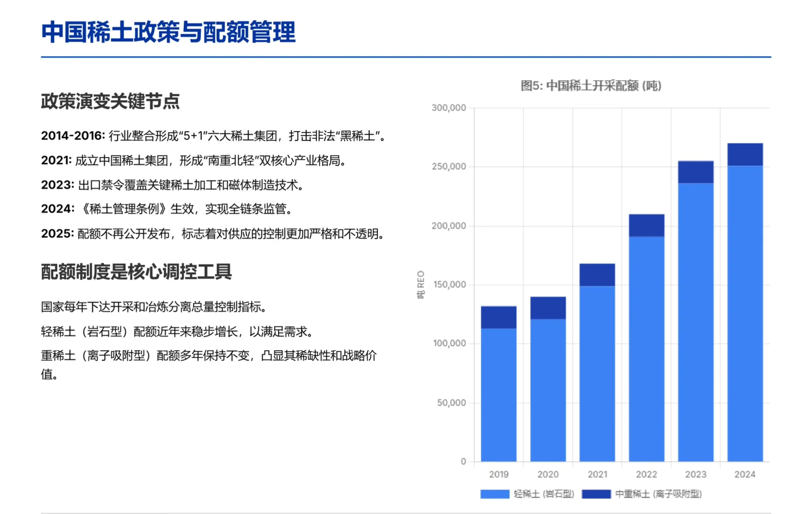812x514 pixels.
Task: Click the 轻稀土 (岩石型) legend color swatch
Action: coord(494,494)
